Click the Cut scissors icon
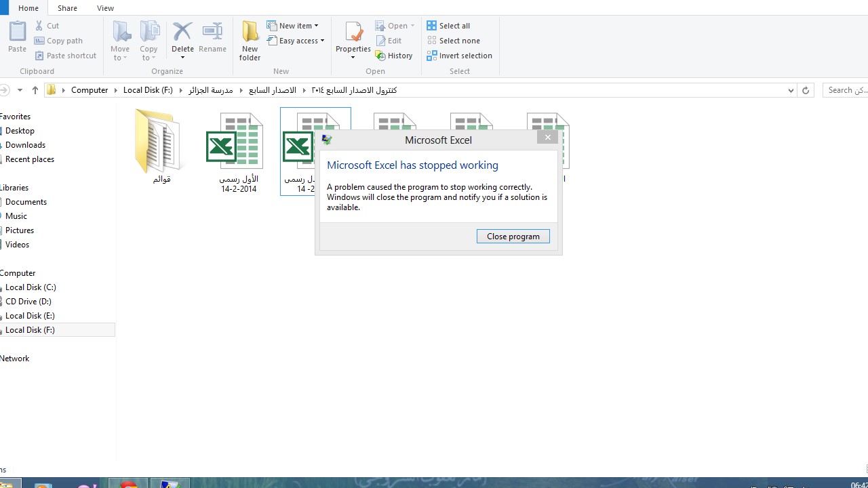Screen dimensions: 868x488 (x=39, y=26)
